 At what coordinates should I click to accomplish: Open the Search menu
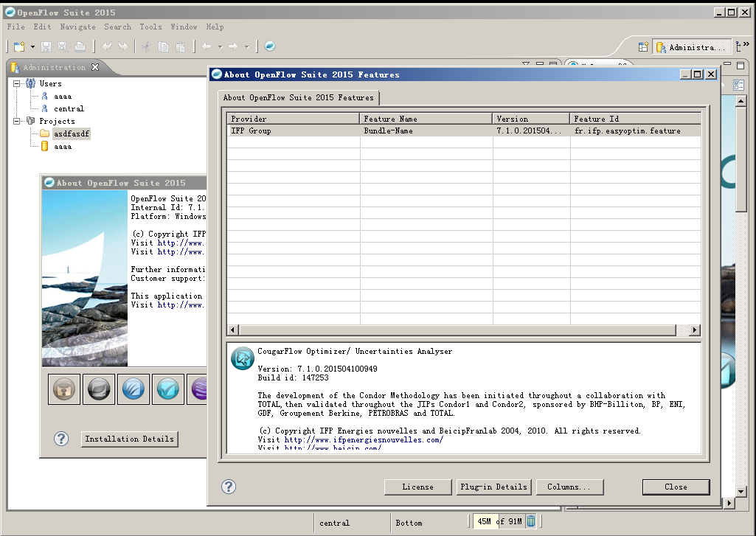point(118,27)
